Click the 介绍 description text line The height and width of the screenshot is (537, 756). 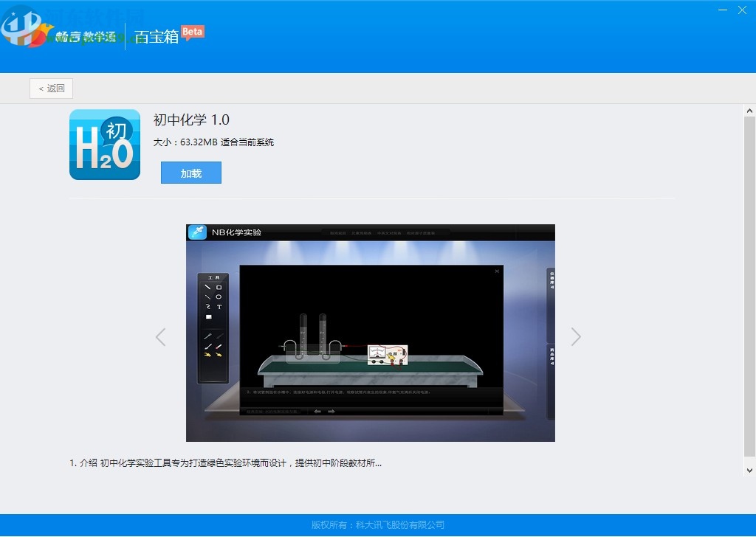226,462
